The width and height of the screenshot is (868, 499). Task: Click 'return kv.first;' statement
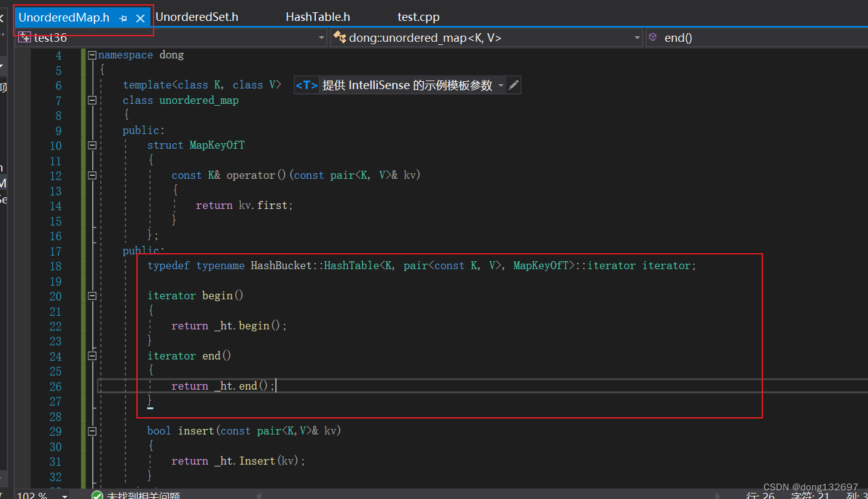(x=244, y=205)
